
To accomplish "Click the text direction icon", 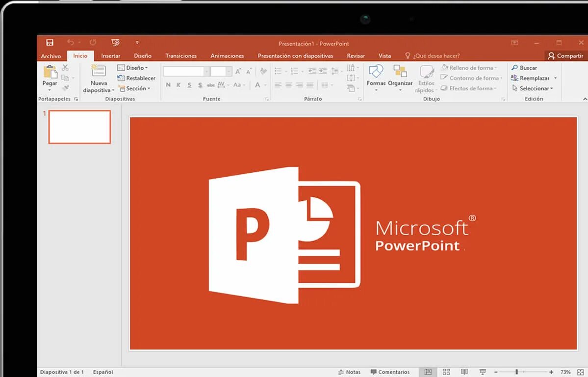I will (x=351, y=68).
